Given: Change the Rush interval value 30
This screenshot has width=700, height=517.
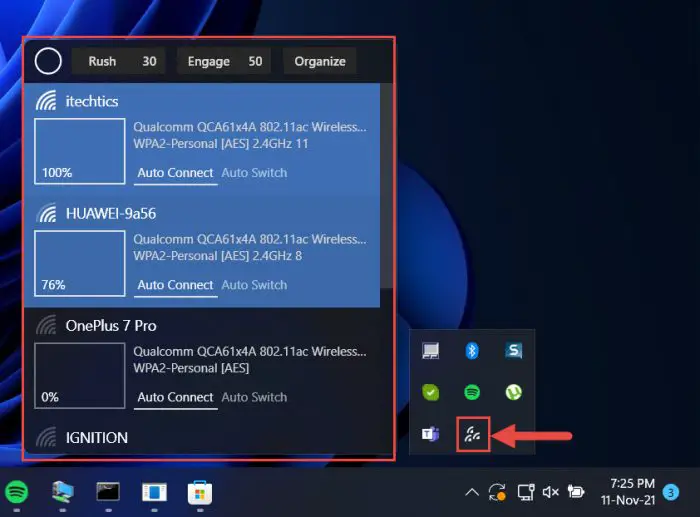Looking at the screenshot, I should (149, 61).
